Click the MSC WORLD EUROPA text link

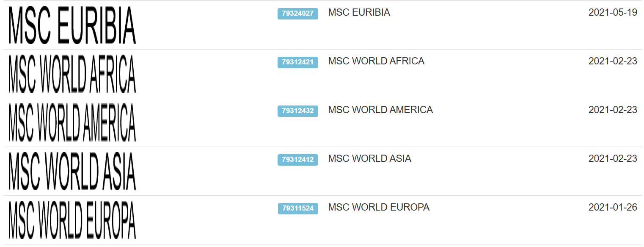click(379, 208)
